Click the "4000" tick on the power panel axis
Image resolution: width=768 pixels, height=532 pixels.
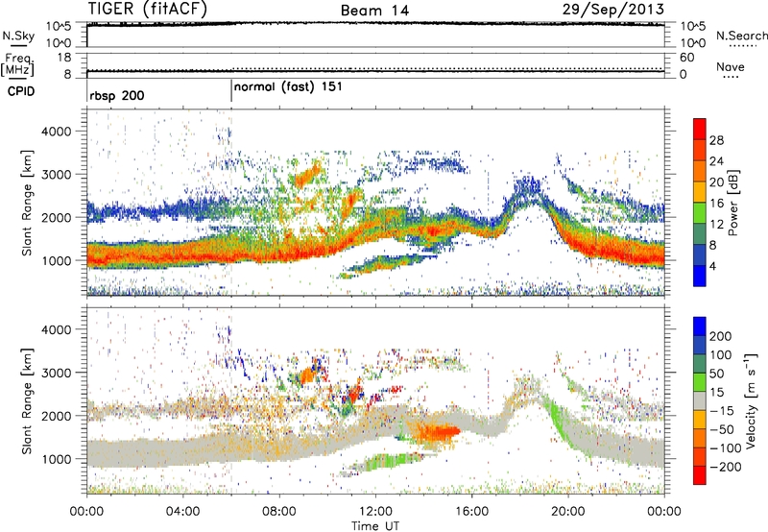click(57, 132)
